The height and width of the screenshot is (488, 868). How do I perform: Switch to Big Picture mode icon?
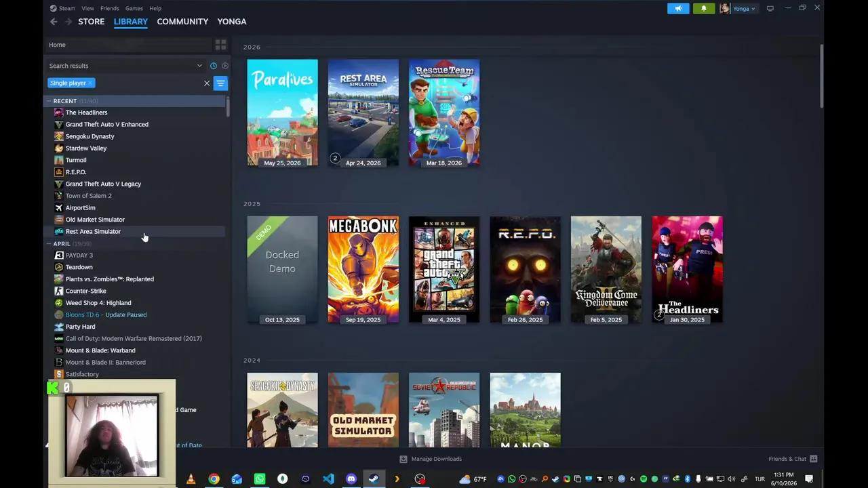pos(770,8)
